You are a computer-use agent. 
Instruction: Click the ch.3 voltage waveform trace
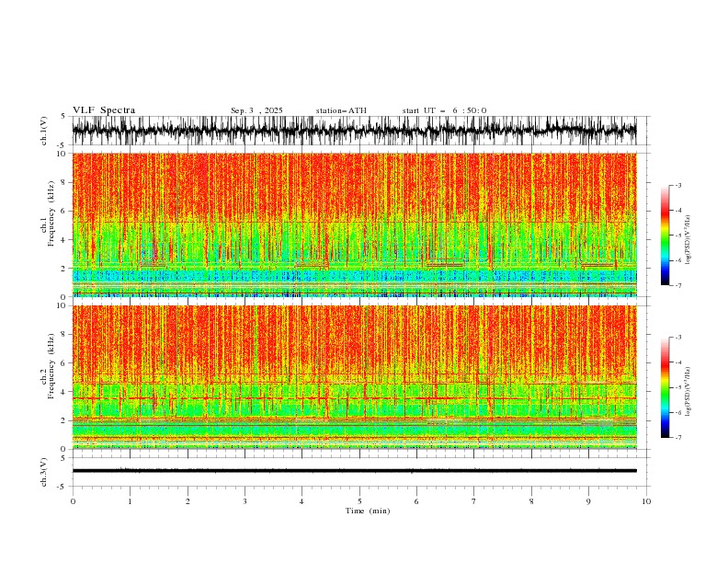[x=354, y=471]
